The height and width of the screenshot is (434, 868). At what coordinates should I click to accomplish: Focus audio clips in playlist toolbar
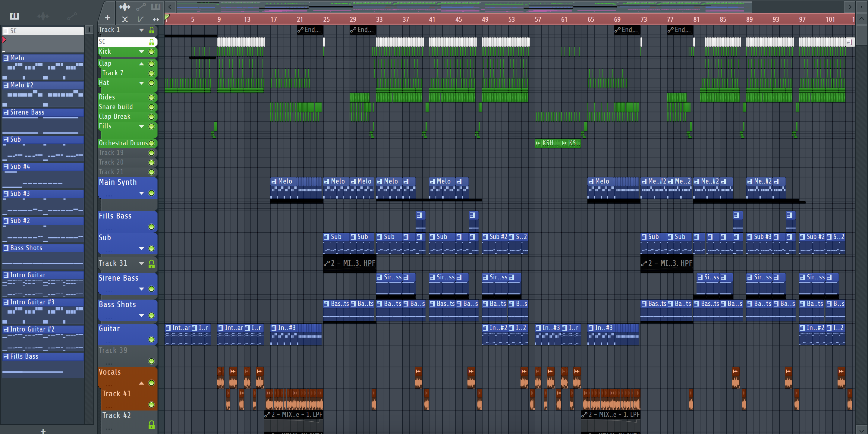pos(125,7)
